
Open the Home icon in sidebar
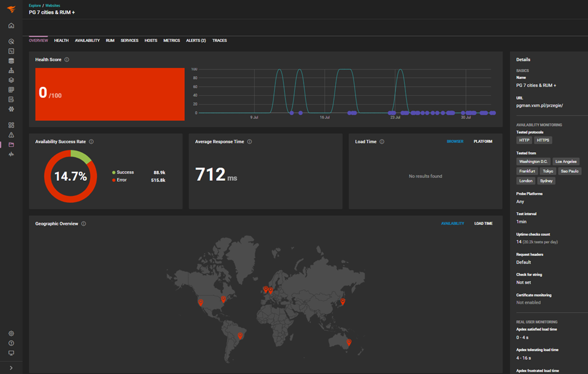coord(11,26)
